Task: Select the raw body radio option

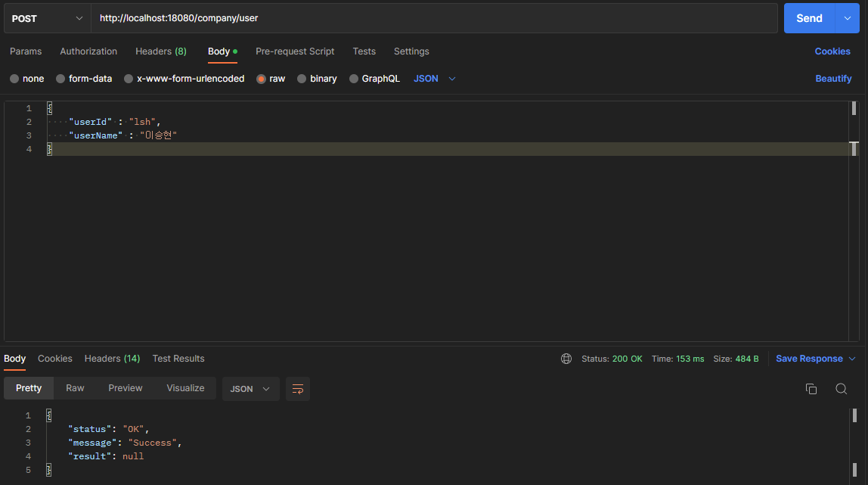Action: [x=262, y=79]
